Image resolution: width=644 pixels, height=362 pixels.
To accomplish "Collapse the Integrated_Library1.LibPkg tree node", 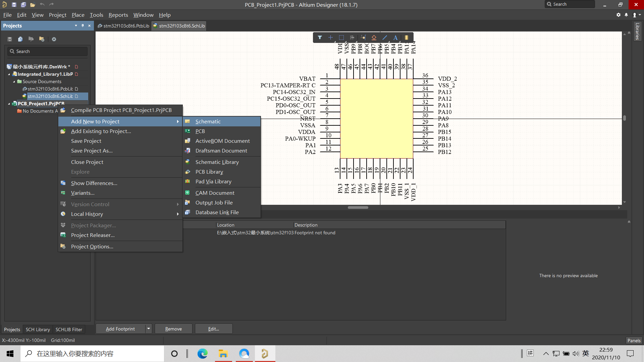I will (x=9, y=74).
